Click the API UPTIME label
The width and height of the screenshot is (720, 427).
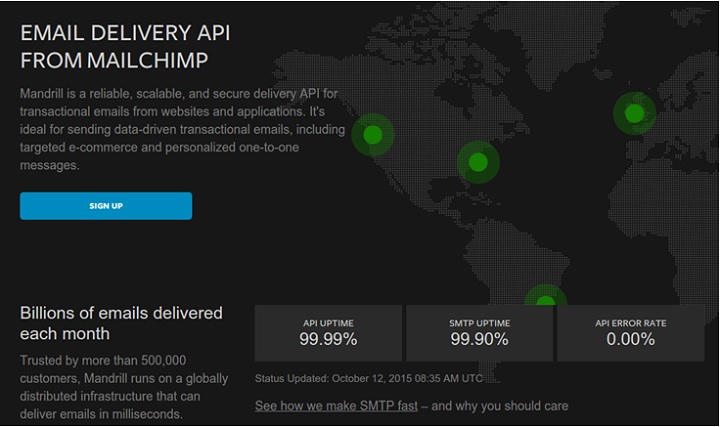[328, 324]
